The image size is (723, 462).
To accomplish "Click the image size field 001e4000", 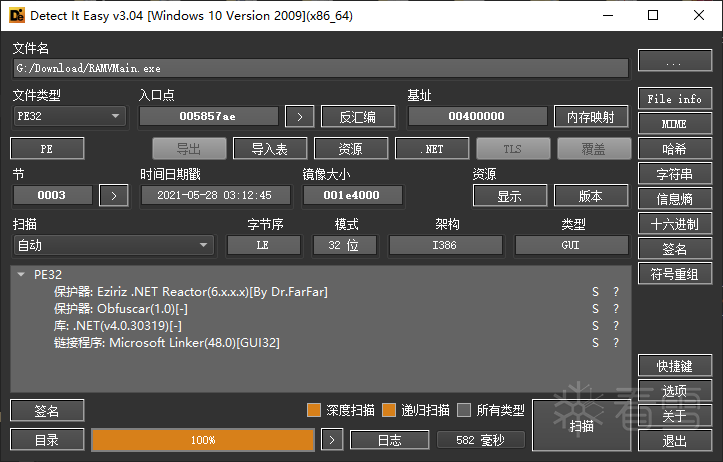I will tap(352, 195).
